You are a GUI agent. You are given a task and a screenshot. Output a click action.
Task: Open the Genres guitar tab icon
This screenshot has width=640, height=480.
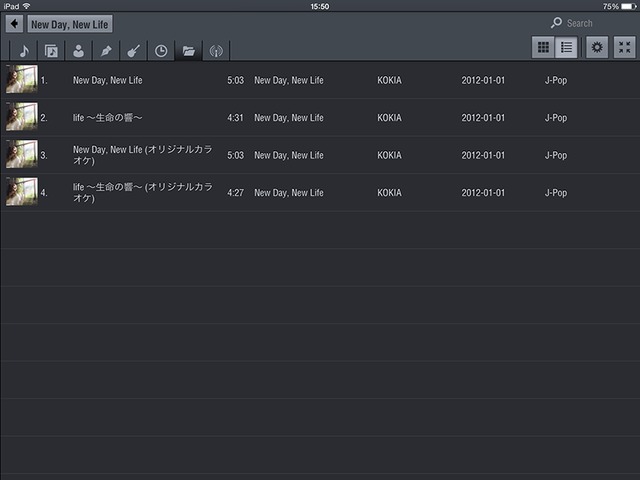[133, 51]
